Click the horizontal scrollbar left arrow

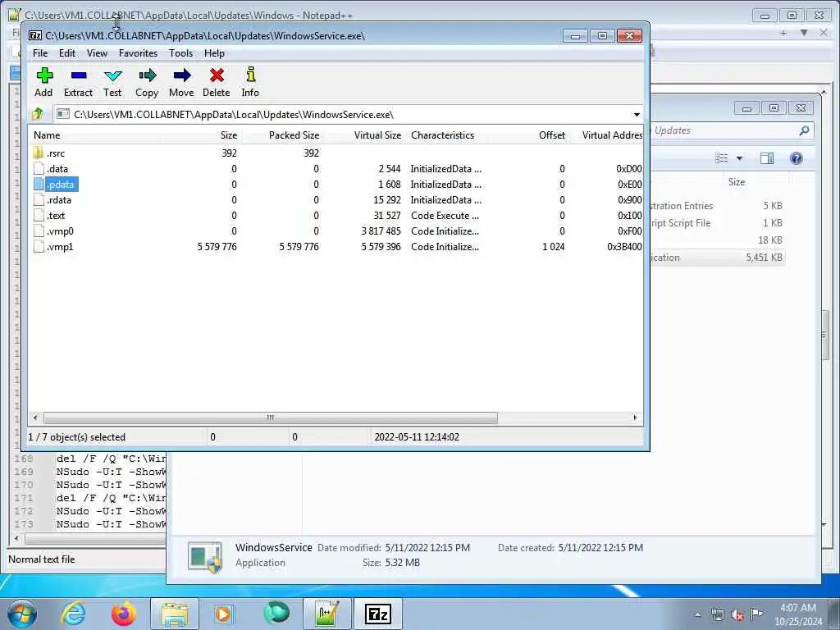(x=35, y=418)
